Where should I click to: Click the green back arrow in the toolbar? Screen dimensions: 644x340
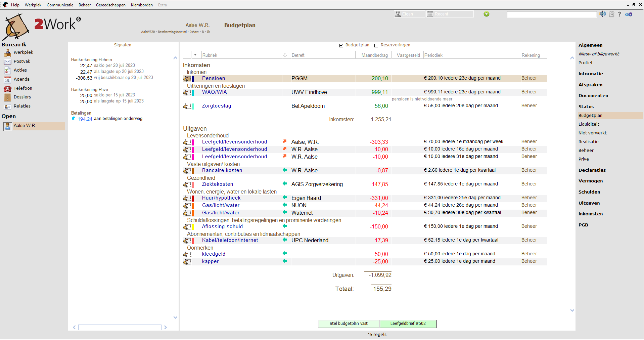486,14
